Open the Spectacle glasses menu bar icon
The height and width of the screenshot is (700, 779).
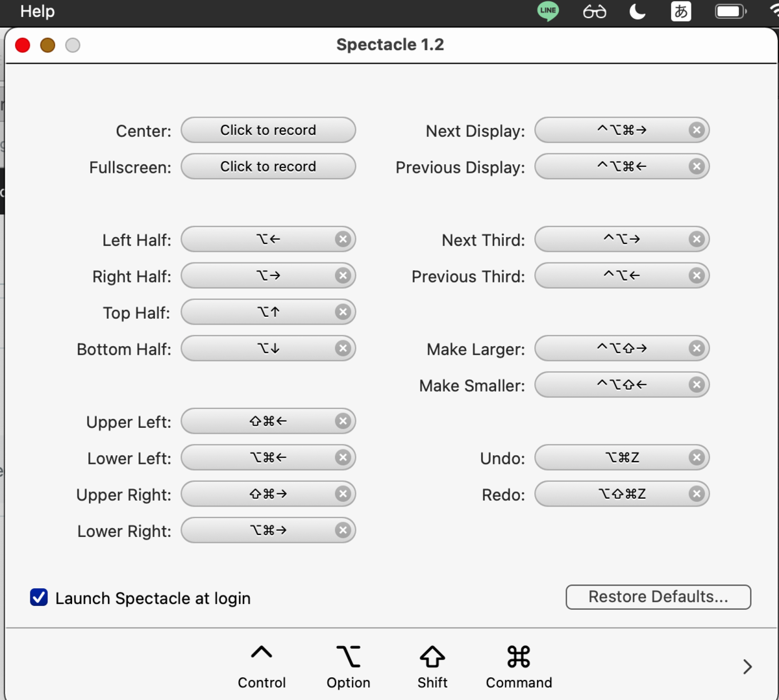tap(595, 12)
